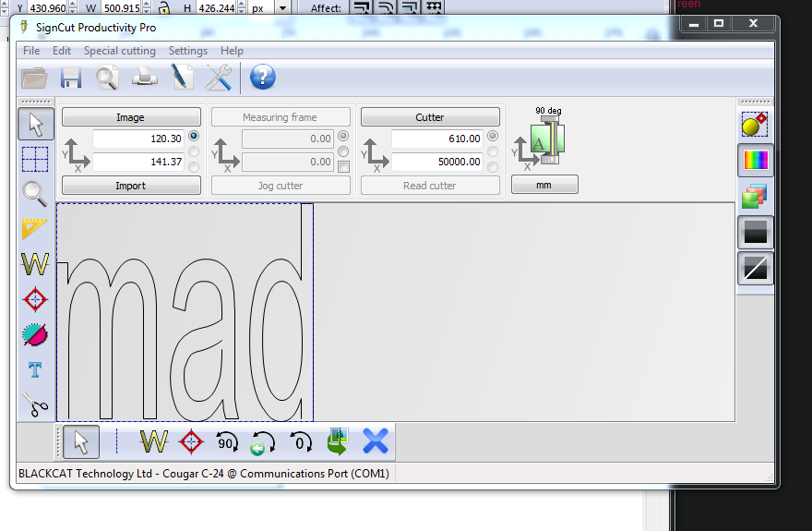This screenshot has height=531, width=812.
Task: Click the red target icon in bottom toolbar
Action: [191, 442]
